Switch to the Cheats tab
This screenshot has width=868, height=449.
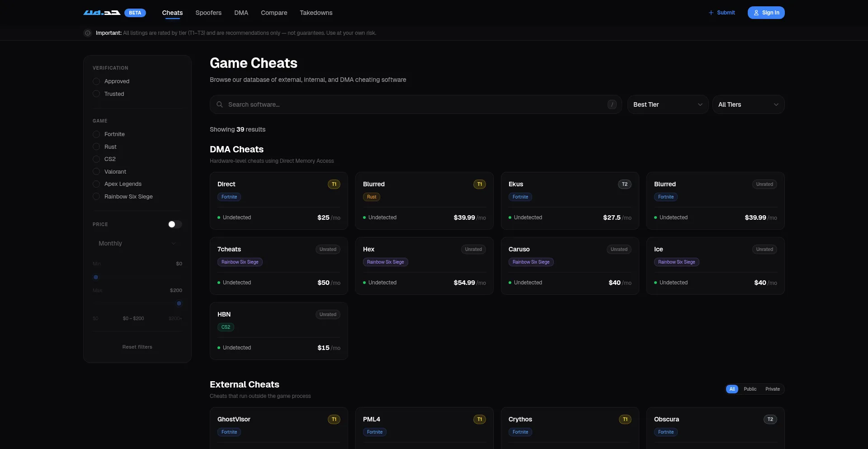tap(172, 13)
